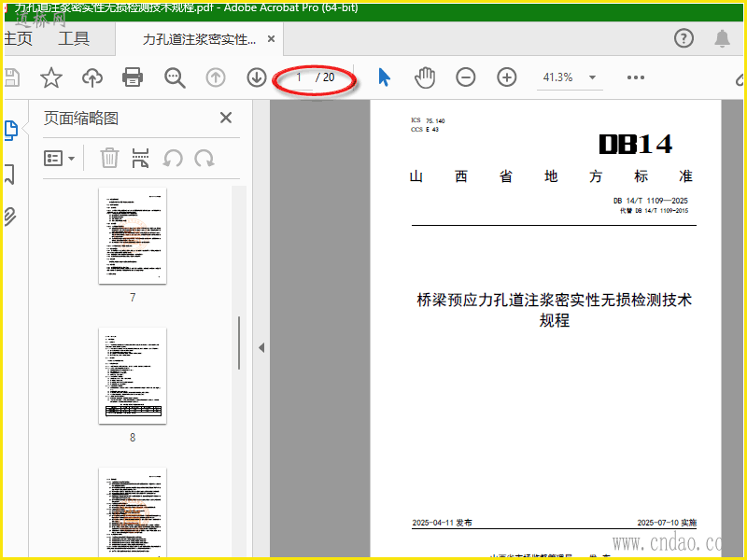Click the cloud upload icon

coord(92,77)
